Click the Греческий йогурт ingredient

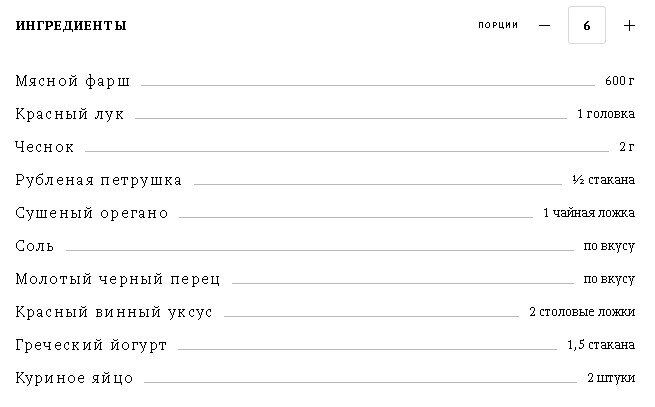pos(91,345)
